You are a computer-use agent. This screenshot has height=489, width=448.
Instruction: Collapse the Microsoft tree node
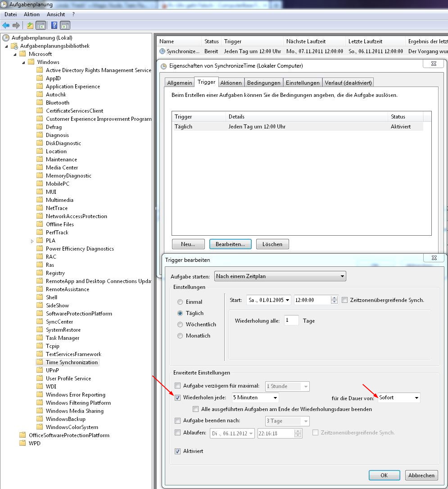click(x=15, y=55)
